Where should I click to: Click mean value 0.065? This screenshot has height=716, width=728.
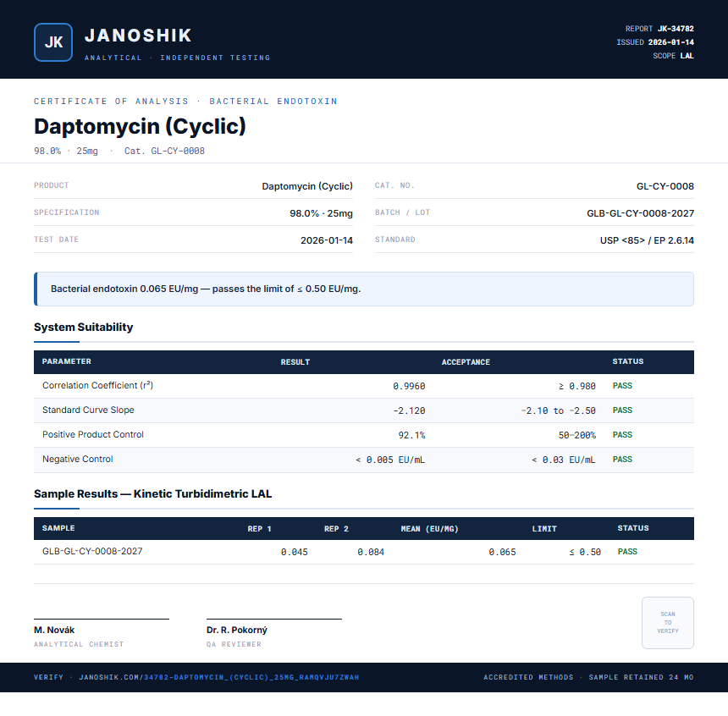tap(502, 553)
